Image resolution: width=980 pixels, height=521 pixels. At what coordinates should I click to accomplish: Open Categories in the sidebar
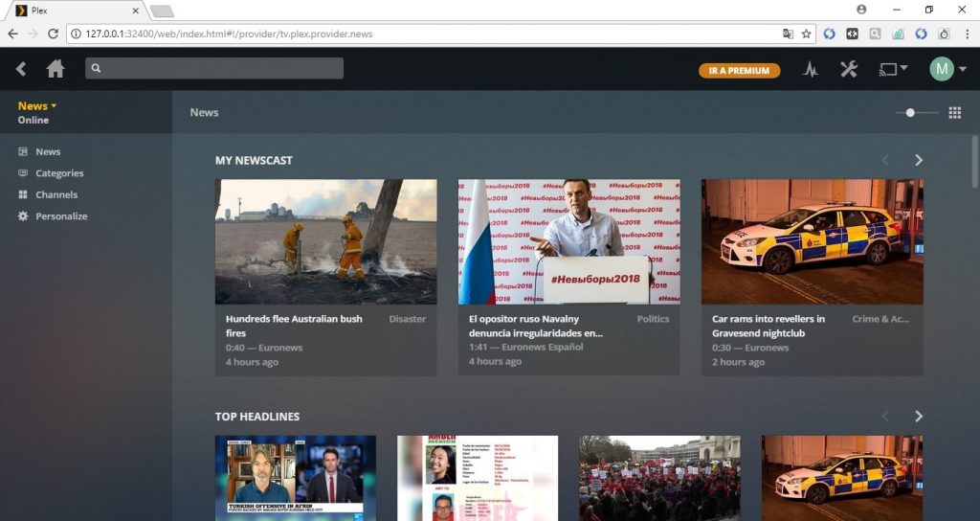[x=59, y=173]
